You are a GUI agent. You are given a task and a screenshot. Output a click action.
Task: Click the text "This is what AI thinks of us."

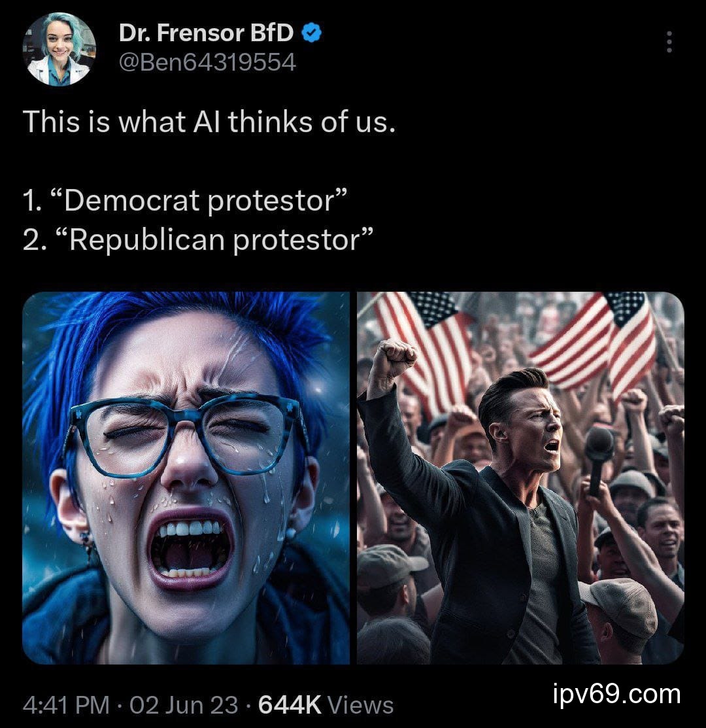pos(209,122)
